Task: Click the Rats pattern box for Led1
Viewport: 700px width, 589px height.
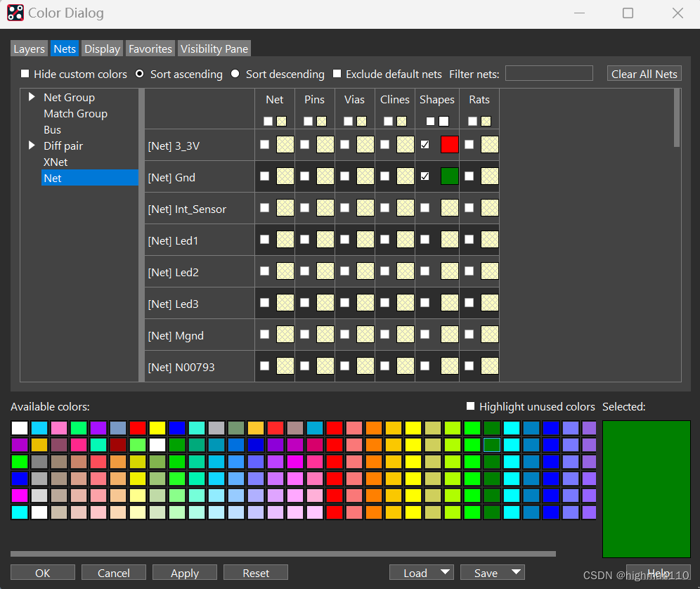Action: 489,240
